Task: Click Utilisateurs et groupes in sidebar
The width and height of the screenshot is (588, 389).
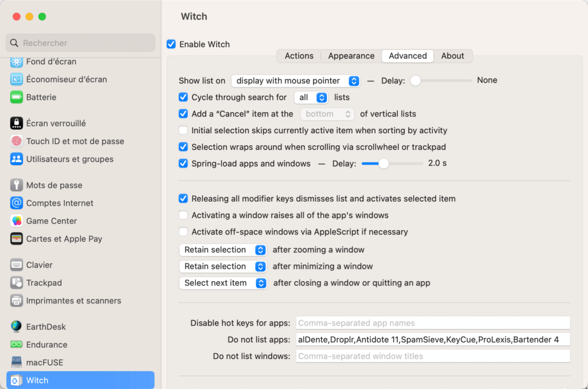Action: 69,159
